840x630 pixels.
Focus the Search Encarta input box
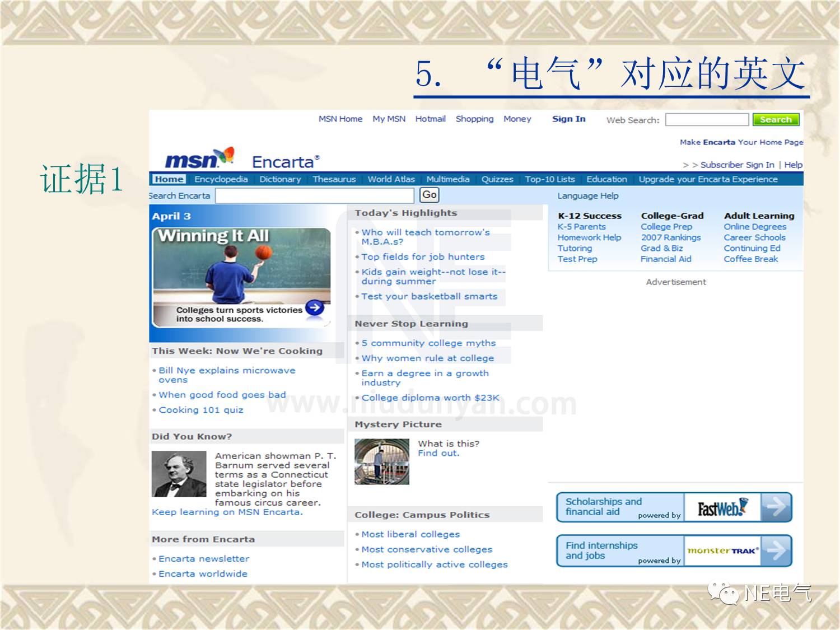[315, 195]
